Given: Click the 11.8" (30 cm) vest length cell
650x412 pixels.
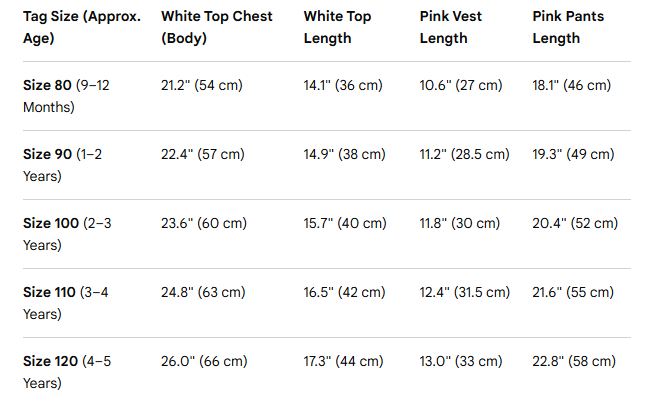Looking at the screenshot, I should (x=460, y=223).
